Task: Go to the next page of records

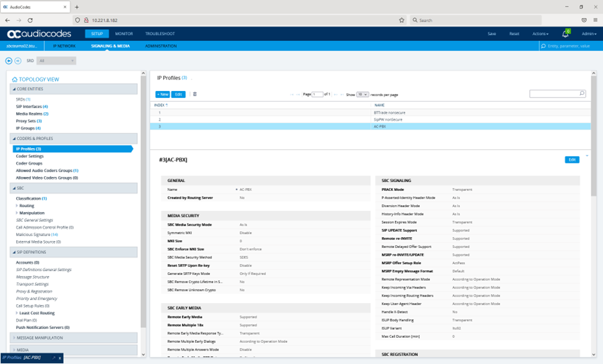Action: [x=336, y=95]
